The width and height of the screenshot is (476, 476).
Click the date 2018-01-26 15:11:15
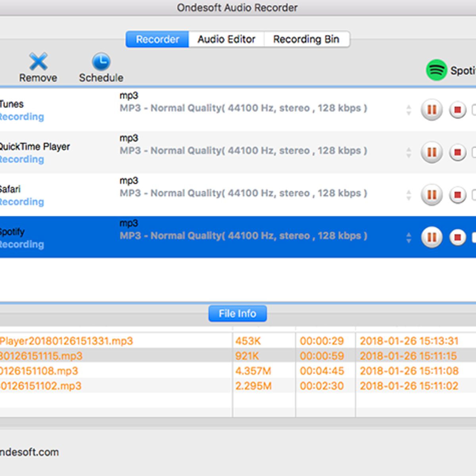click(408, 356)
